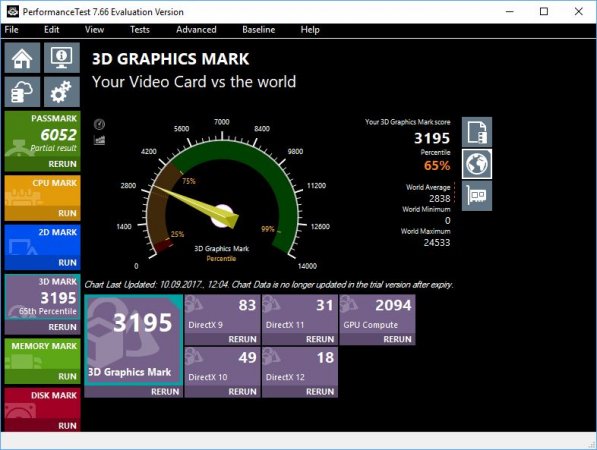Open the View menu
The image size is (597, 450).
[x=94, y=30]
